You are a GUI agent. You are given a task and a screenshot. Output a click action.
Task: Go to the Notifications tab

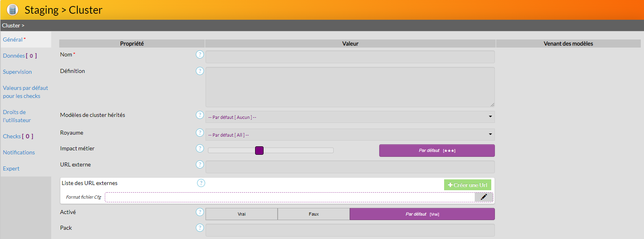(x=19, y=152)
